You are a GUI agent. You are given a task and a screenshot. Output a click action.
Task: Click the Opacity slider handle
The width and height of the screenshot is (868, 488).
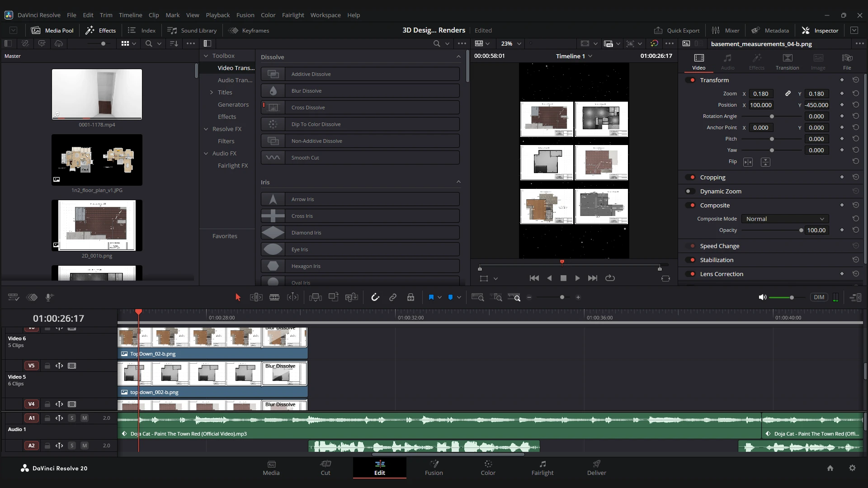point(801,230)
